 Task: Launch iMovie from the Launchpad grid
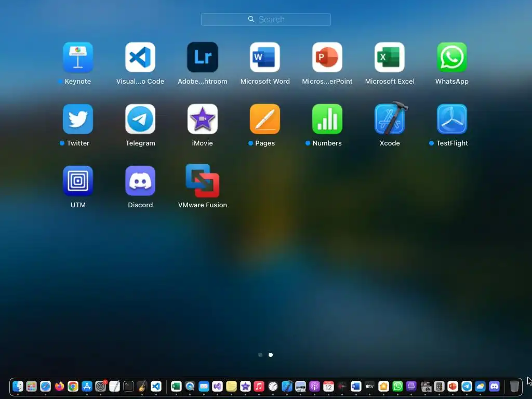coord(203,119)
